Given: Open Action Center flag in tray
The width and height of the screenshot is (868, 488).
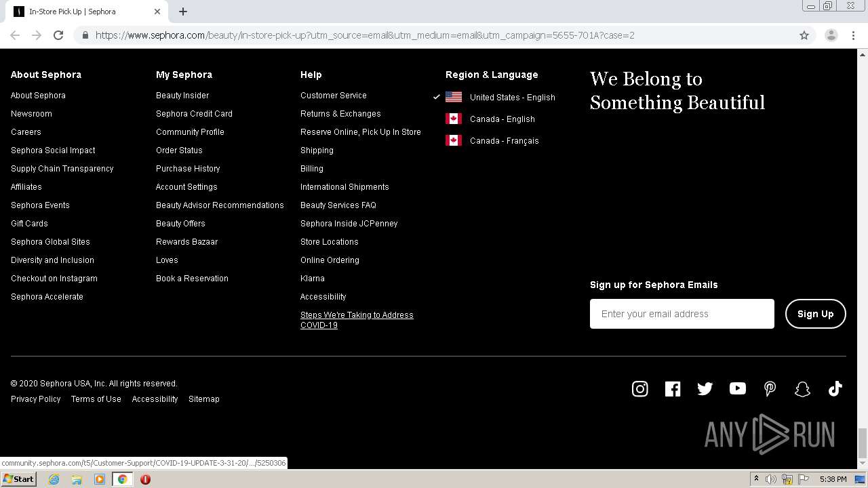Looking at the screenshot, I should [803, 479].
